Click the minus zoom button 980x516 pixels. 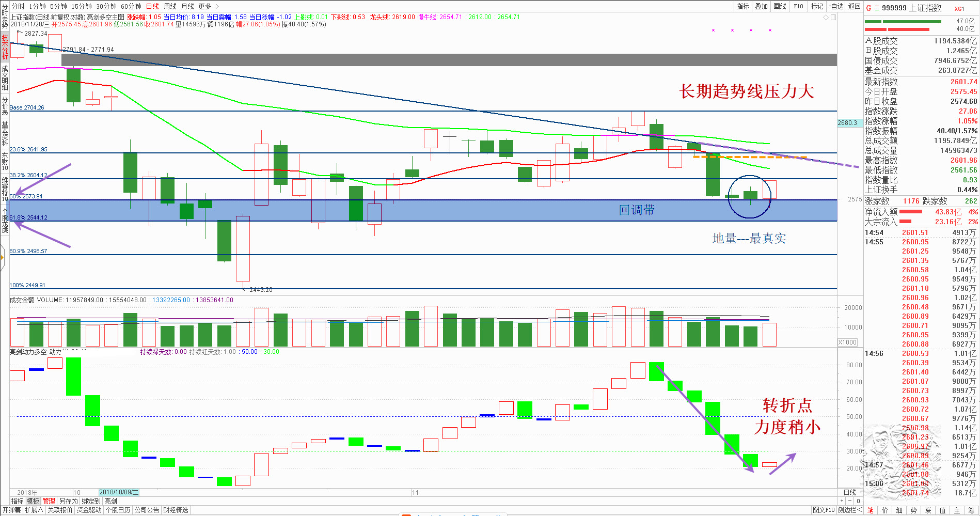[x=850, y=501]
